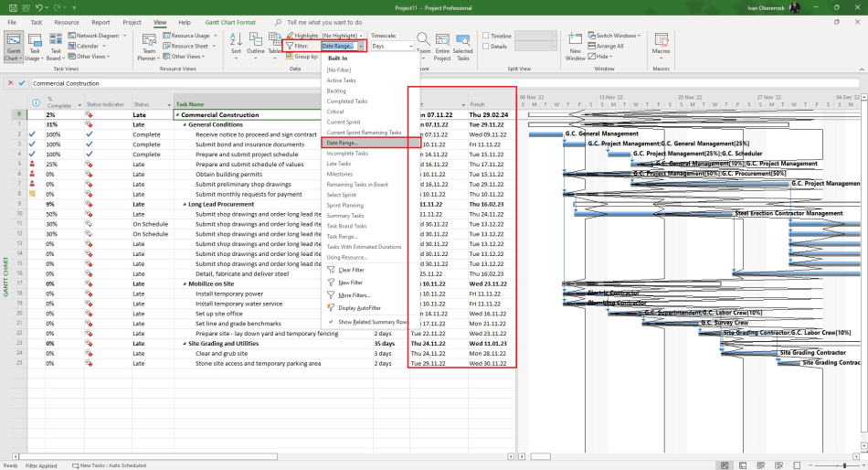Open the Gantt Chart view button
The height and width of the screenshot is (470, 868).
click(x=14, y=47)
